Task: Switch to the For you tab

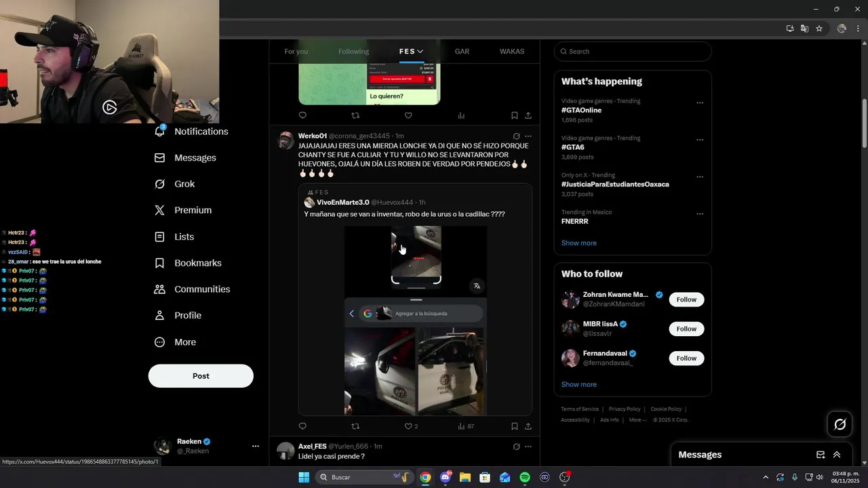Action: (296, 52)
